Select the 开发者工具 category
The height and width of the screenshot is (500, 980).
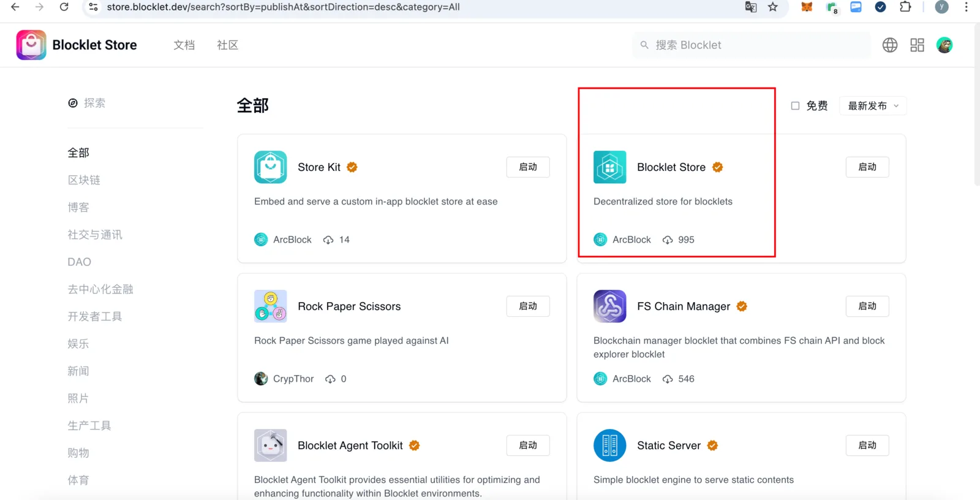[x=95, y=316]
